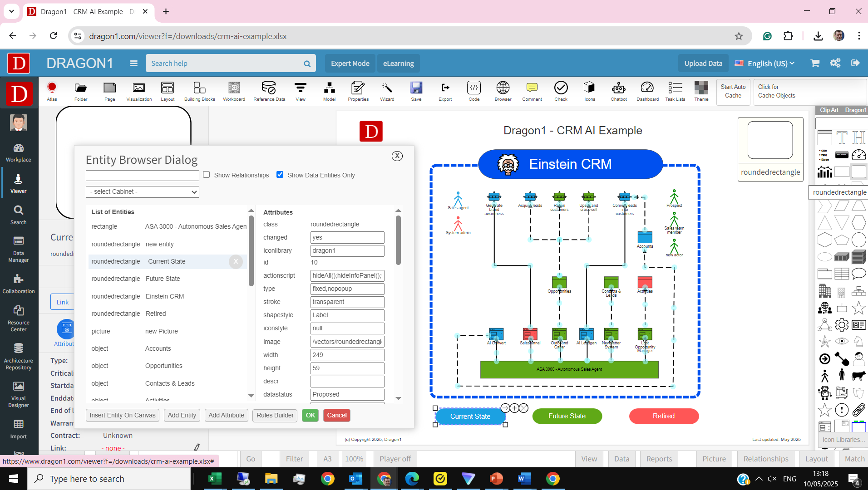Click the Add Entity button
Viewport: 868px width, 490px height.
(182, 415)
